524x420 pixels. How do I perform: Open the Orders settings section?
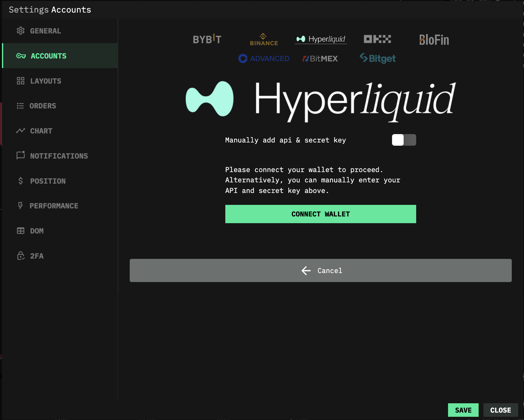(x=42, y=106)
